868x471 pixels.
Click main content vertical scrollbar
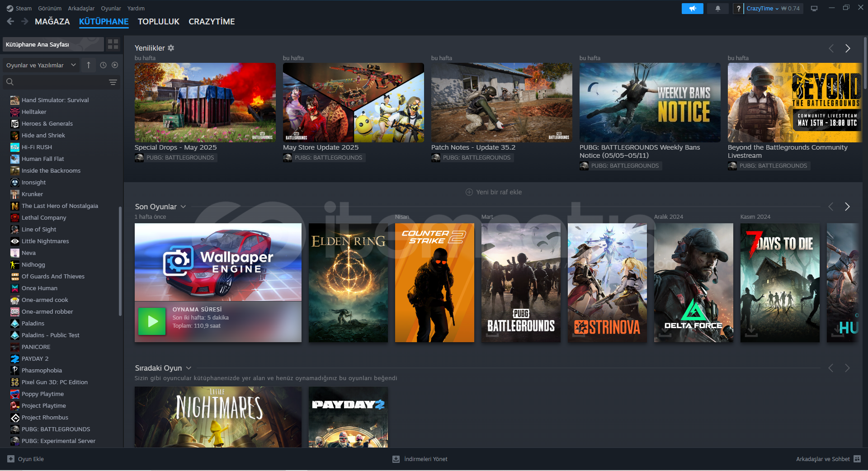(865, 63)
